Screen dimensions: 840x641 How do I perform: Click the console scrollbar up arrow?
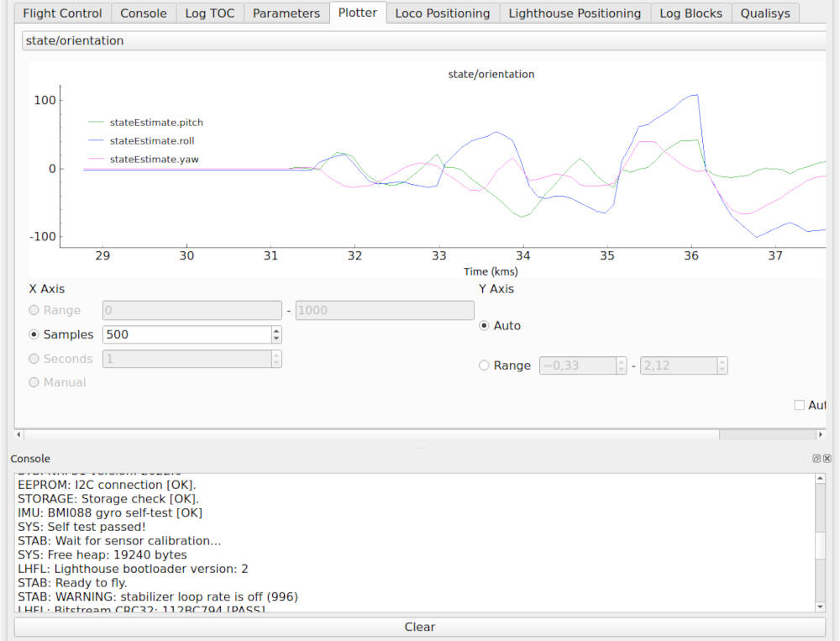tap(820, 478)
